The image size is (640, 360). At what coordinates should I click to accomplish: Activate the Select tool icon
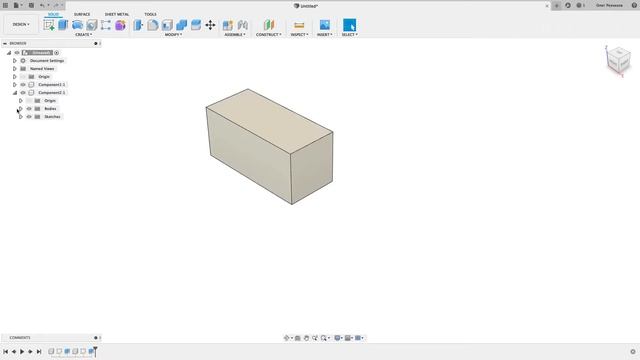[349, 25]
